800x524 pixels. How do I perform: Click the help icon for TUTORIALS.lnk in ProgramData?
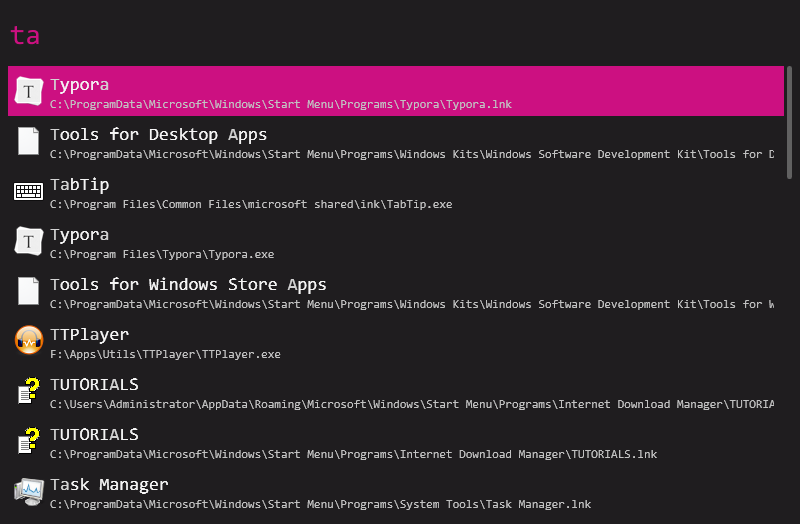(29, 441)
